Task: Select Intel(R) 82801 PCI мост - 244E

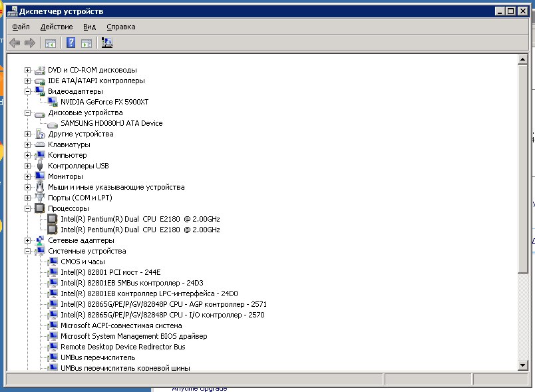Action: [x=110, y=272]
